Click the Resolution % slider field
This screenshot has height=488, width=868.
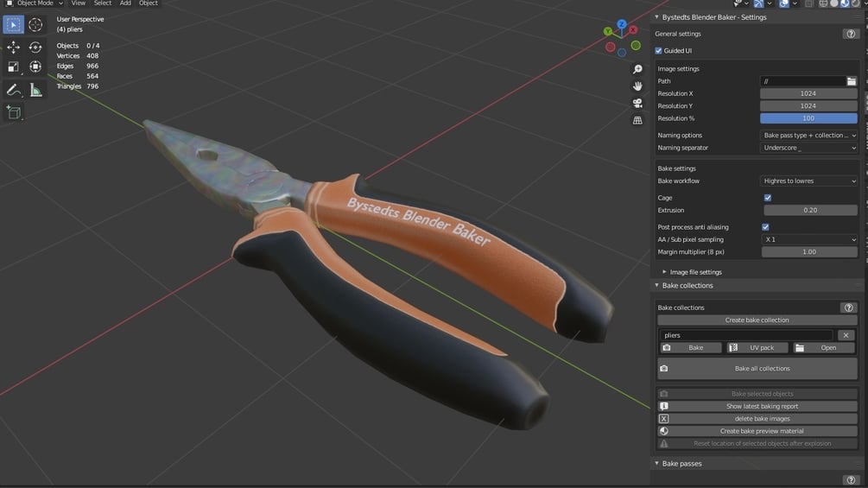pos(808,118)
